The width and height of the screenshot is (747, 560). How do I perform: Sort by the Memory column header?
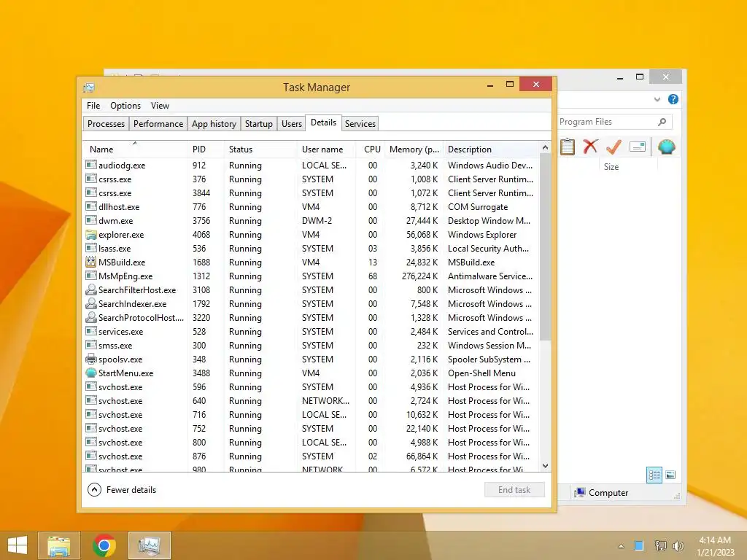pos(414,149)
